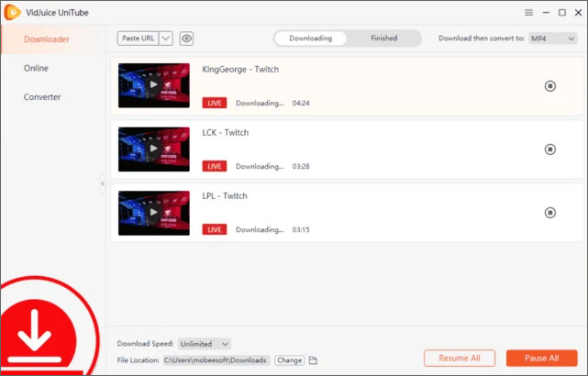Stop the LPL - Twitch live download

549,213
